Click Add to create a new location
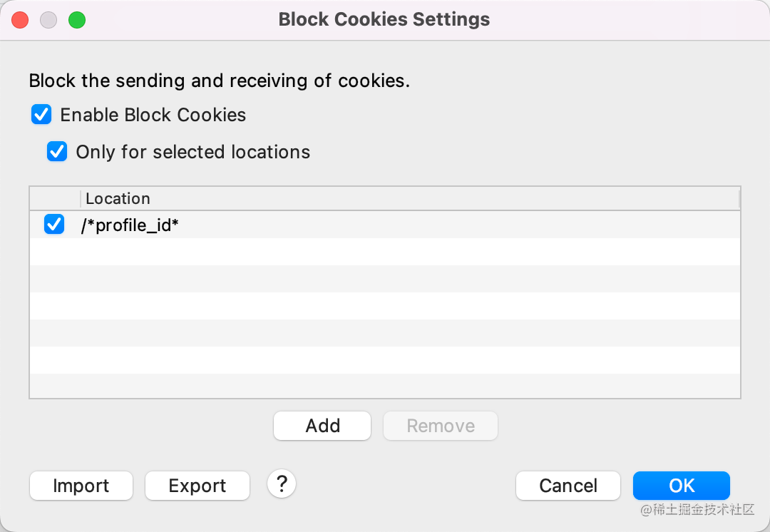770x532 pixels. (322, 426)
